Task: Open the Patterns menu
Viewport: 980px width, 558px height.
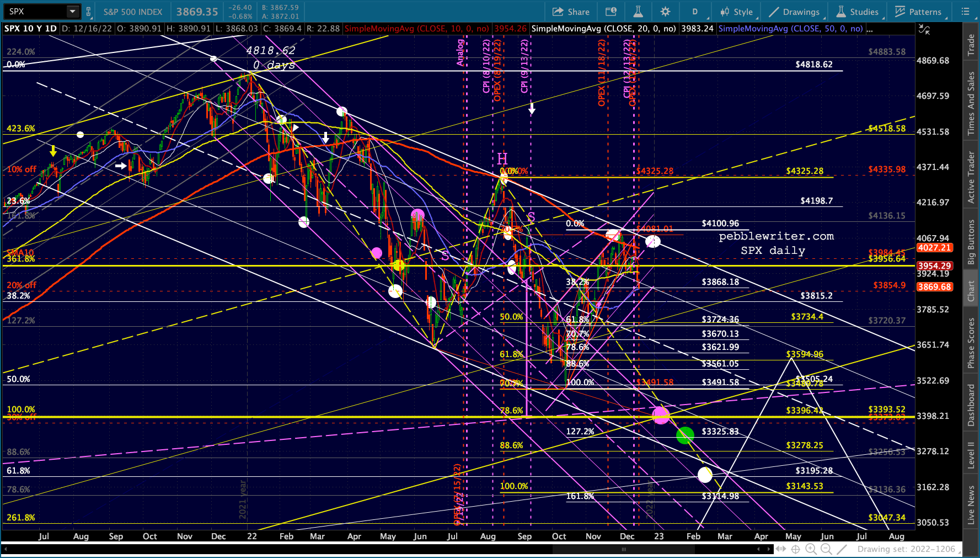Action: pyautogui.click(x=918, y=12)
